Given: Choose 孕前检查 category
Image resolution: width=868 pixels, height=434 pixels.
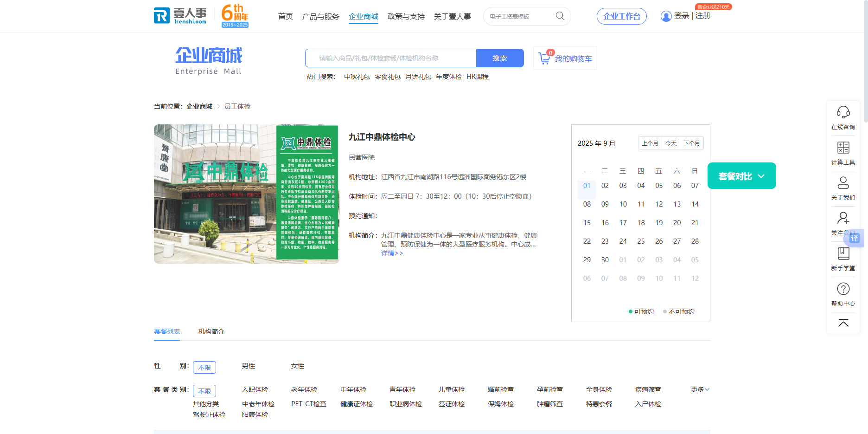Looking at the screenshot, I should [550, 389].
